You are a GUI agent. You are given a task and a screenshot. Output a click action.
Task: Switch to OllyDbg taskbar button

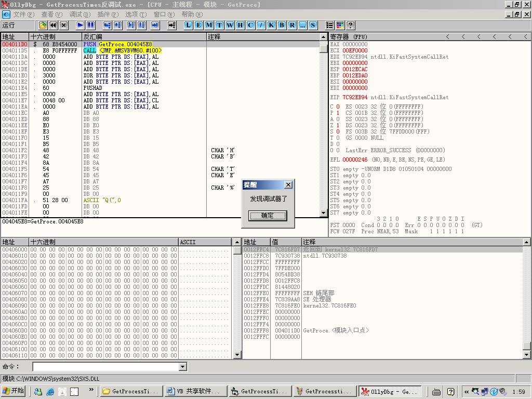tap(390, 391)
